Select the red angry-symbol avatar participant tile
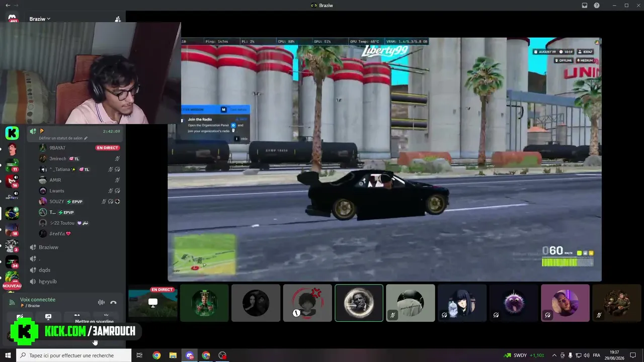 tap(307, 303)
